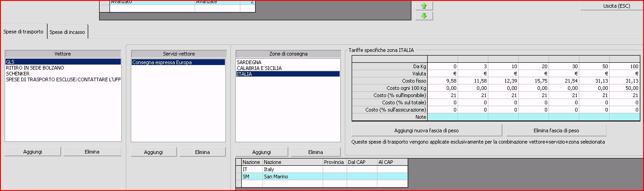Switch to Spese di trasporto tab
This screenshot has height=191, width=644.
tap(24, 32)
